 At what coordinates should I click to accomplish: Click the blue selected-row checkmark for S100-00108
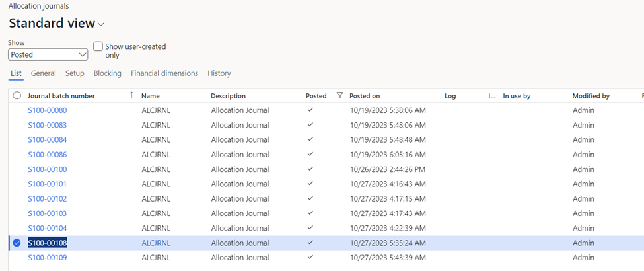(x=17, y=243)
